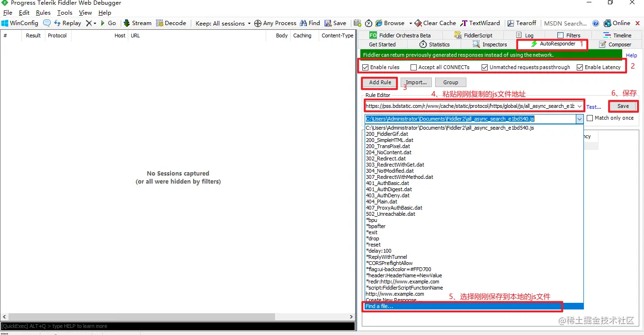
Task: Open the Timeline tab
Action: pos(617,35)
